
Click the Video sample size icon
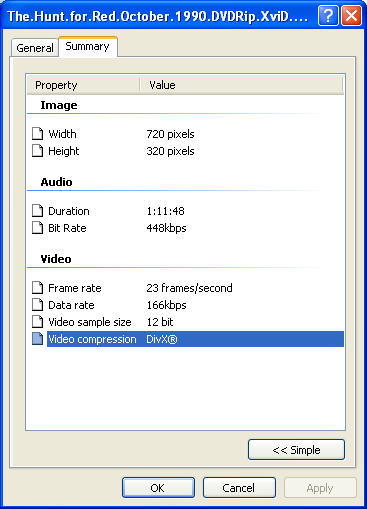[x=37, y=322]
